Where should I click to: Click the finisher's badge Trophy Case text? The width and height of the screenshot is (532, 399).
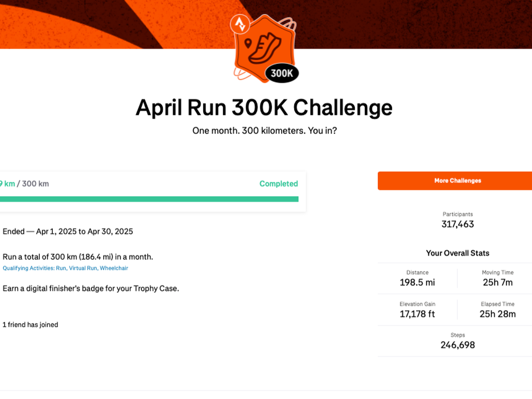tap(90, 288)
